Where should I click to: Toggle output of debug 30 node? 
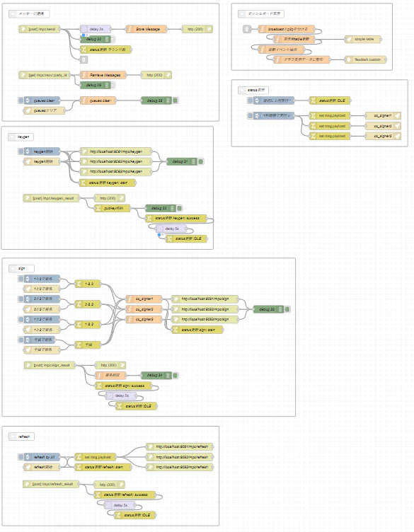(x=113, y=40)
